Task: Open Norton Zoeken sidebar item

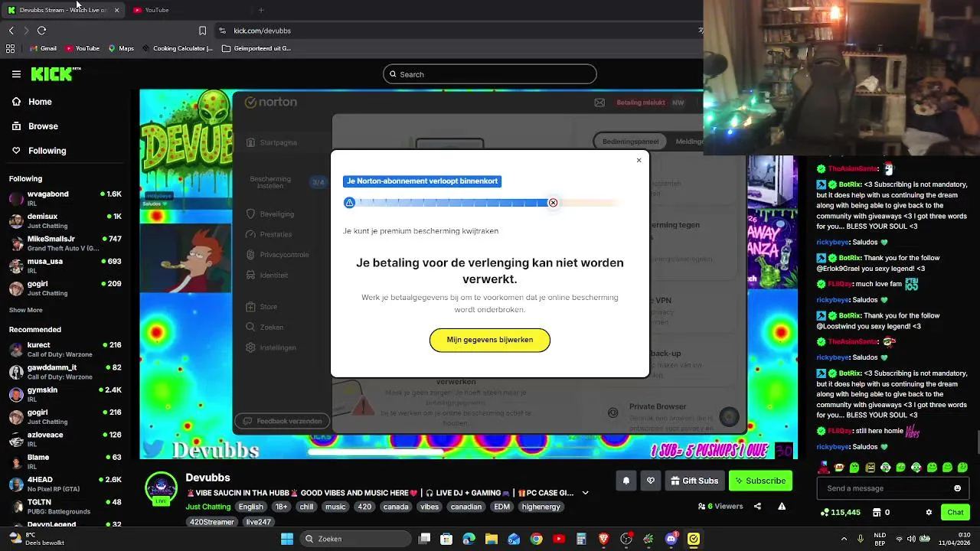Action: tap(265, 327)
